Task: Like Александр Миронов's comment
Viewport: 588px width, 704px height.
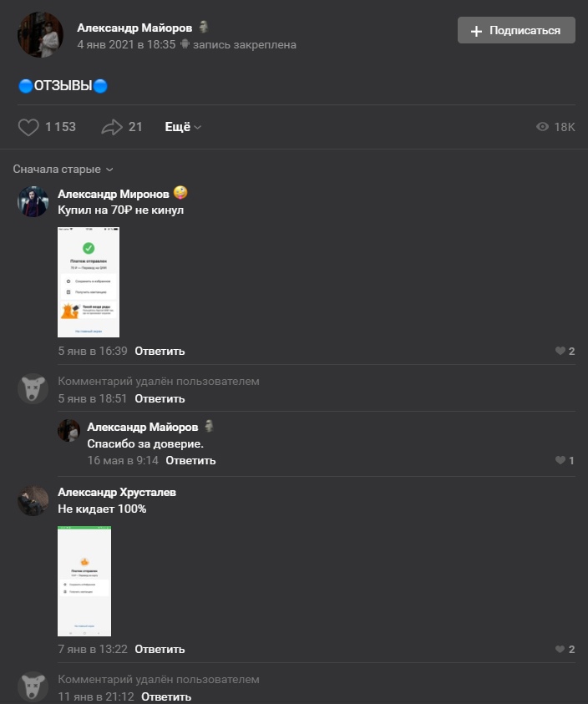Action: tap(560, 351)
